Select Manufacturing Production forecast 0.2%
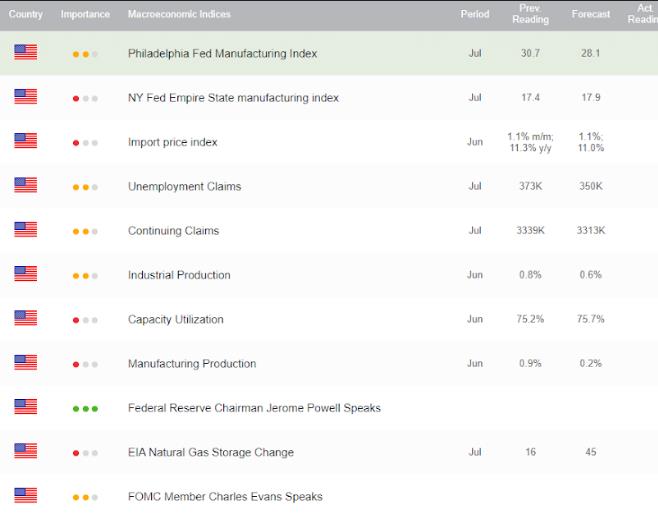Image resolution: width=658 pixels, height=514 pixels. coord(591,363)
